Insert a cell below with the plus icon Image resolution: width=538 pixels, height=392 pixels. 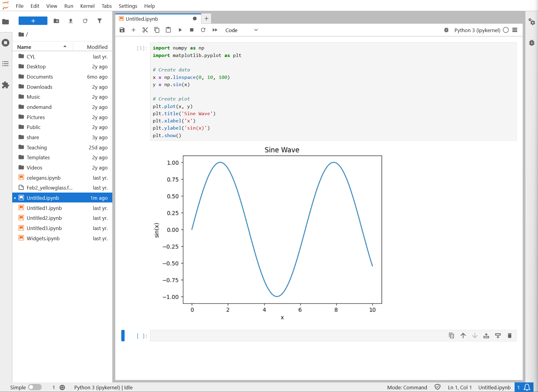click(134, 30)
